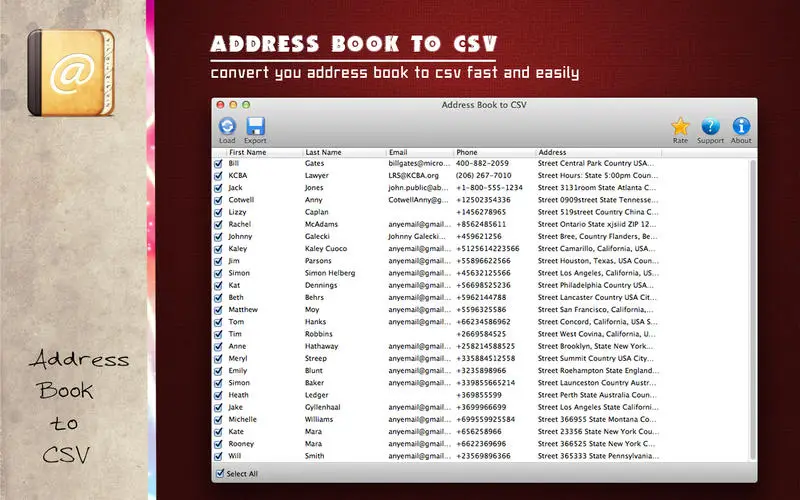Click address Street Philadelphia Country USA
Image resolution: width=800 pixels, height=500 pixels.
click(595, 285)
